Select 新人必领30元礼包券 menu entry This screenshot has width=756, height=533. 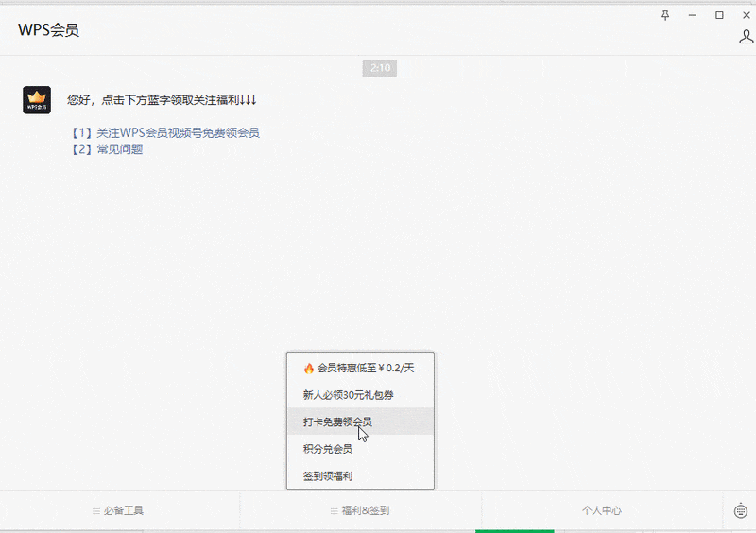pyautogui.click(x=360, y=395)
